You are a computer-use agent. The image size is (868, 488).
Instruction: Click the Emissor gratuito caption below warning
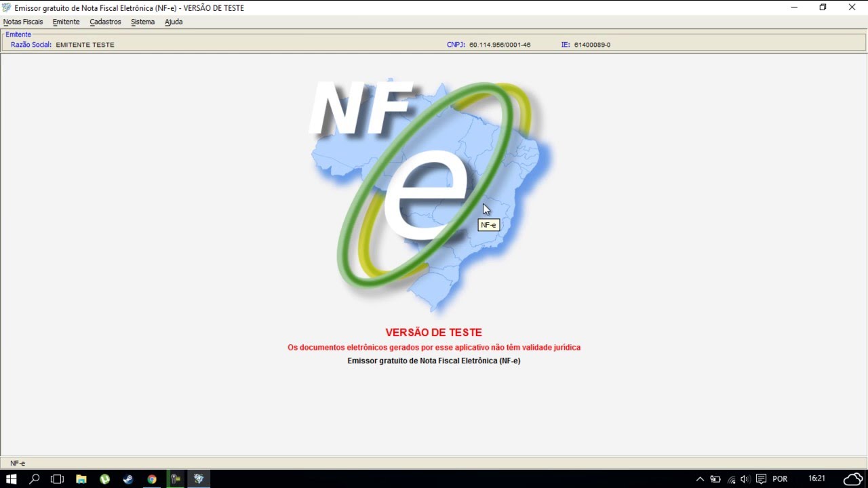[x=434, y=361]
